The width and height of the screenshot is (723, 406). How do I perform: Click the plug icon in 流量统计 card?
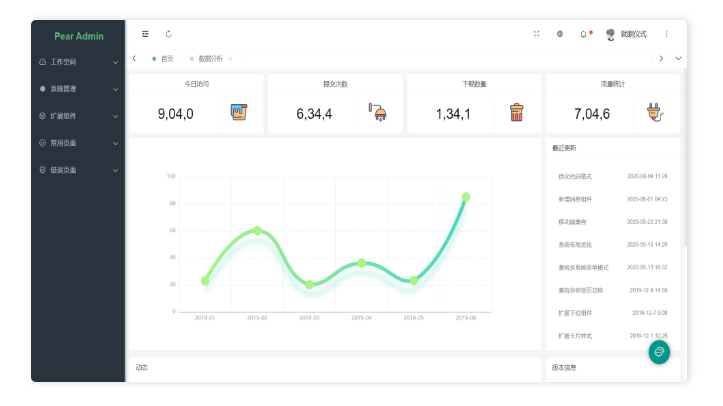pos(655,112)
